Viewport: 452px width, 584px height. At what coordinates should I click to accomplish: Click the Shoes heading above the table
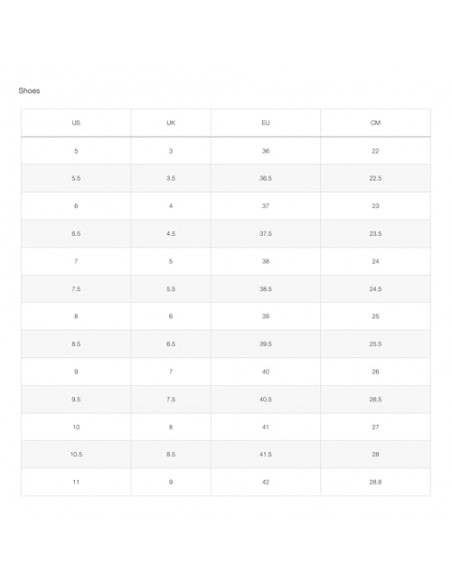[29, 91]
